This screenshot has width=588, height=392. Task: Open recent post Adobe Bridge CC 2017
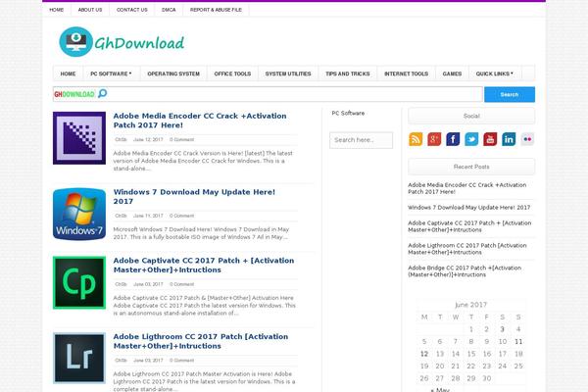(x=465, y=271)
